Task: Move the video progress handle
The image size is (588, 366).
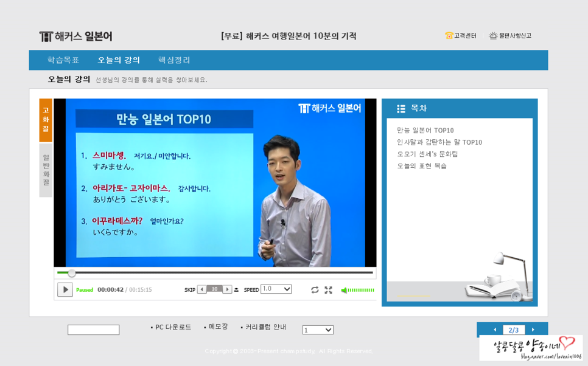Action: pyautogui.click(x=72, y=273)
